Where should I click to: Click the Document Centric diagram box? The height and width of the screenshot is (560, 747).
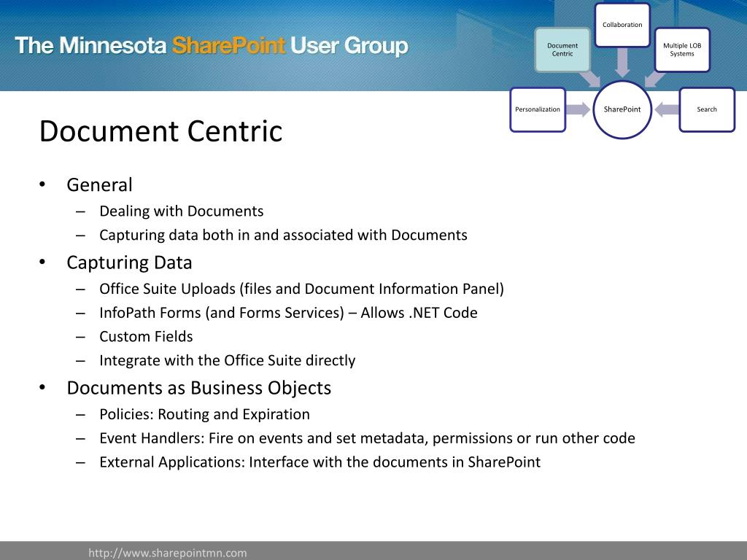pos(562,50)
